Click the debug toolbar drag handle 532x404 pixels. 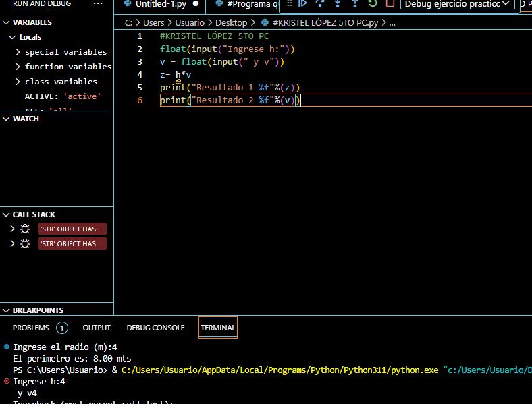click(x=290, y=4)
